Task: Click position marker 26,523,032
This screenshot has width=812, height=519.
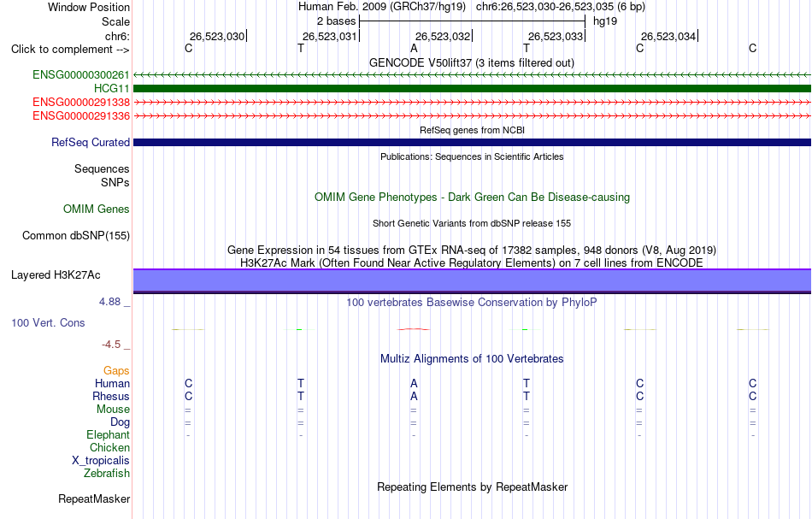Action: [442, 36]
